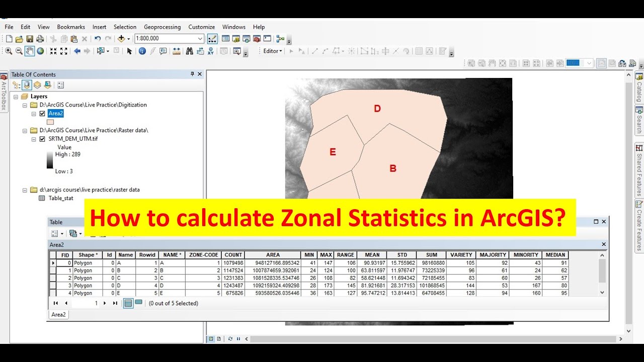The width and height of the screenshot is (644, 362).
Task: Show selected records view in table
Action: [138, 303]
